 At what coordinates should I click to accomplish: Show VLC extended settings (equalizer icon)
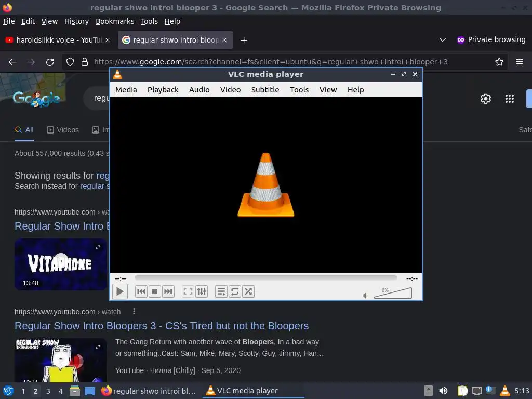point(202,291)
